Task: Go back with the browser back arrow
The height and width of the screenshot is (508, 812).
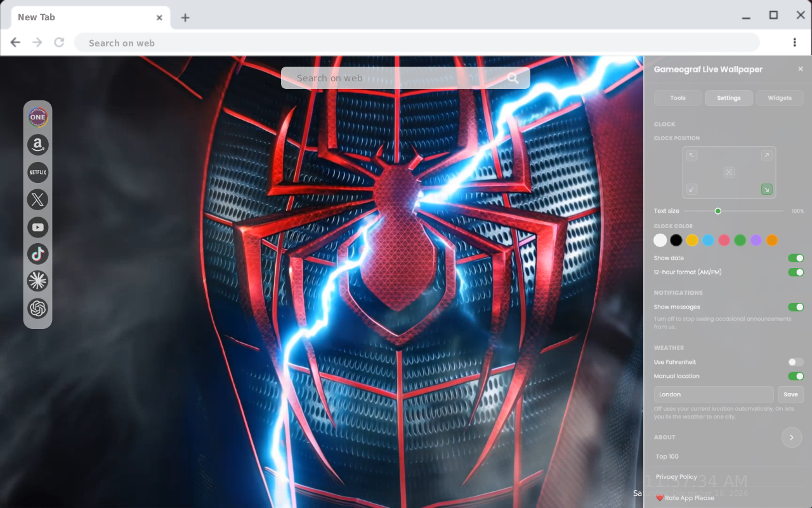Action: 15,43
